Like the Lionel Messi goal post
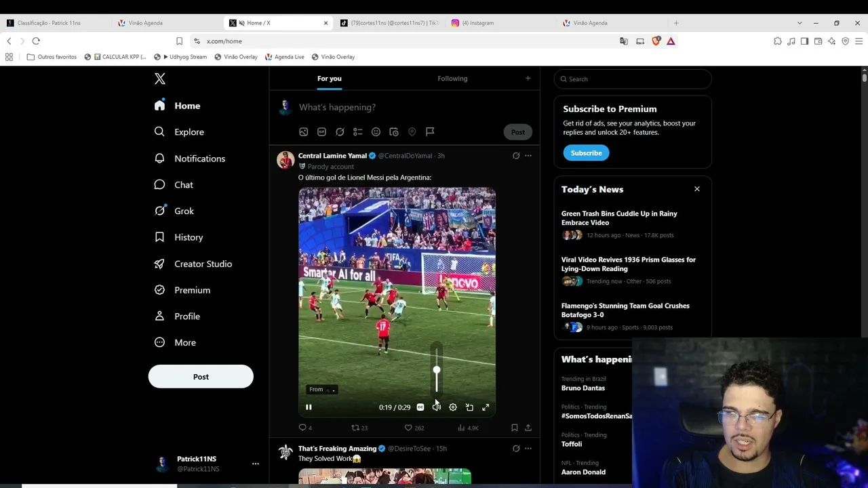The width and height of the screenshot is (868, 488). coord(414,428)
